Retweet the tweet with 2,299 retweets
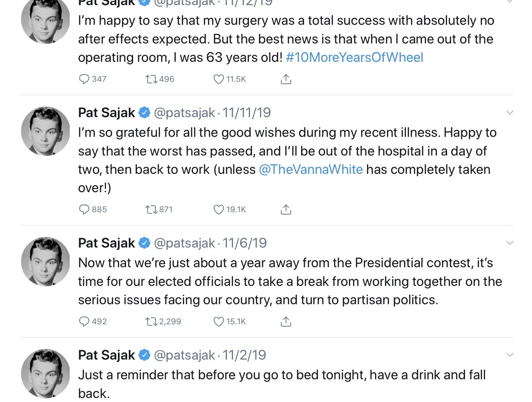 pyautogui.click(x=151, y=322)
